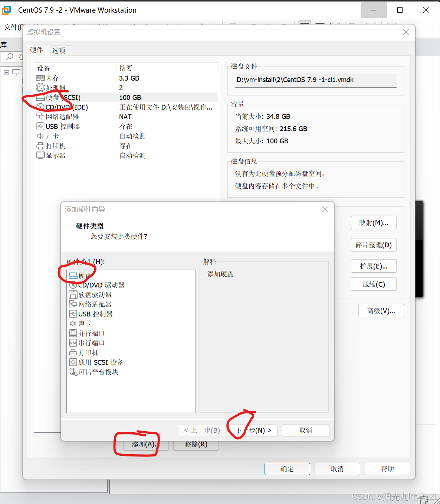Select the 处理器 processor device icon

click(40, 88)
